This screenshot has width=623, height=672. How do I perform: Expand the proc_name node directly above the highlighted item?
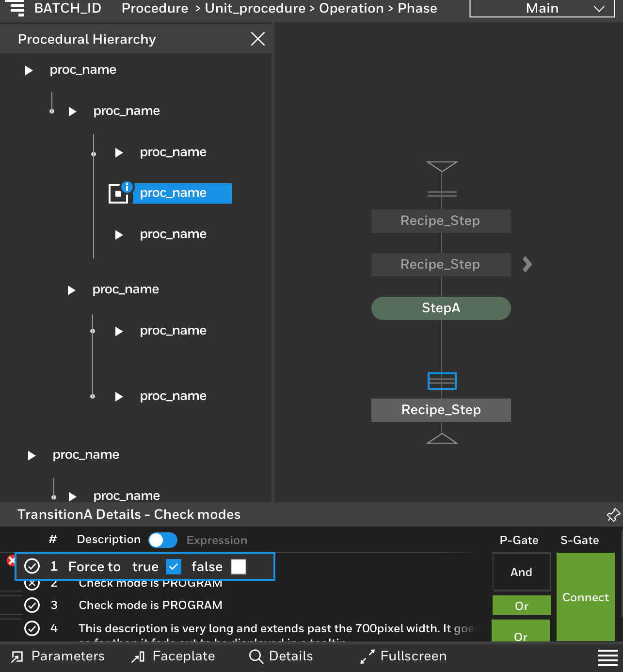click(x=119, y=153)
